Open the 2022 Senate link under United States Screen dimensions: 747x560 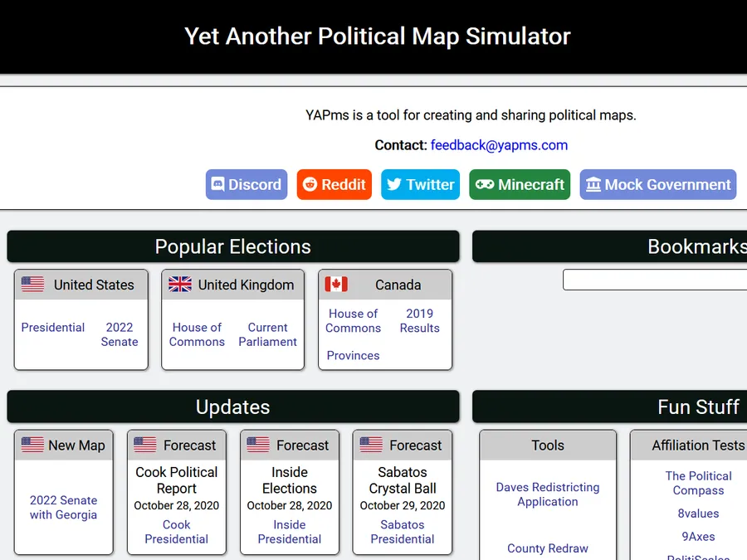[120, 334]
